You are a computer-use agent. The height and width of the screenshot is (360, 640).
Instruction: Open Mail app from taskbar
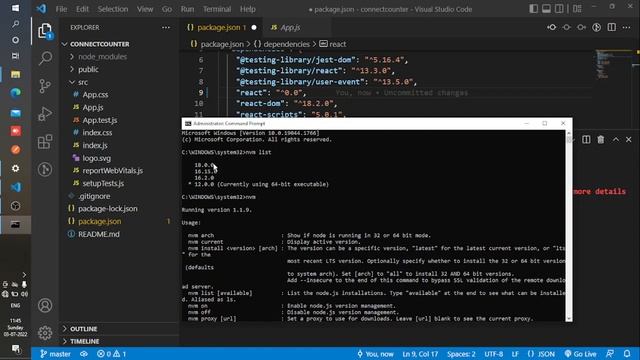(16, 112)
